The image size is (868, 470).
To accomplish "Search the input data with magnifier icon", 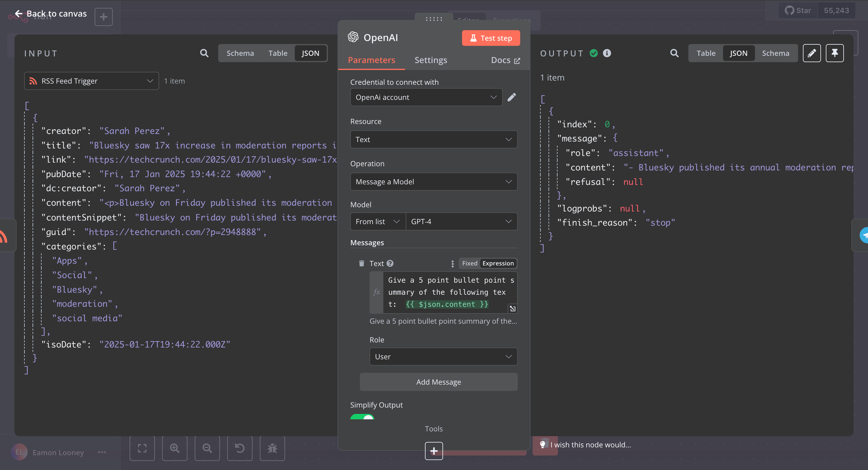I will [x=204, y=53].
